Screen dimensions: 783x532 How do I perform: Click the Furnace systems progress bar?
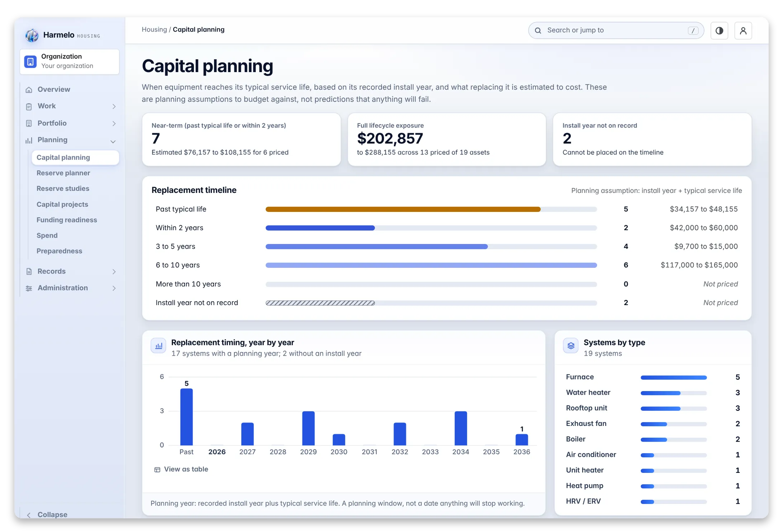pos(674,377)
